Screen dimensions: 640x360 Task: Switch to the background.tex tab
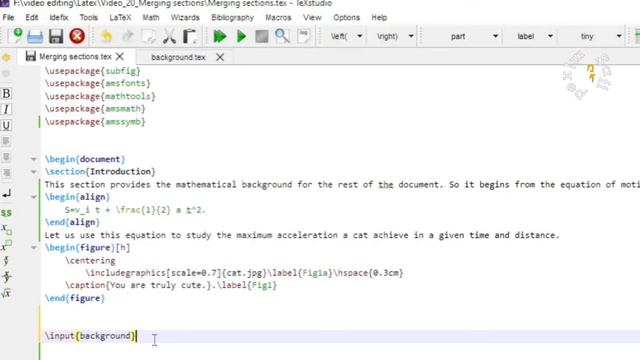tap(178, 57)
